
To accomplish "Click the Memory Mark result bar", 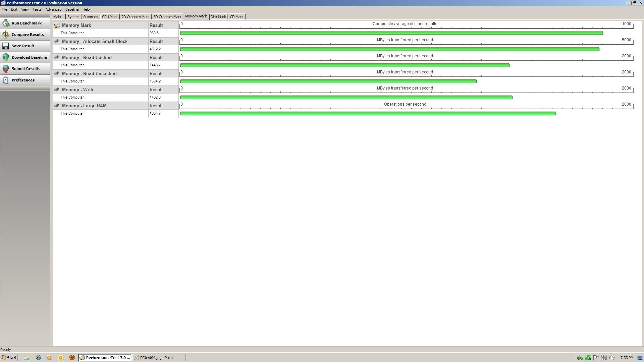I will (391, 33).
